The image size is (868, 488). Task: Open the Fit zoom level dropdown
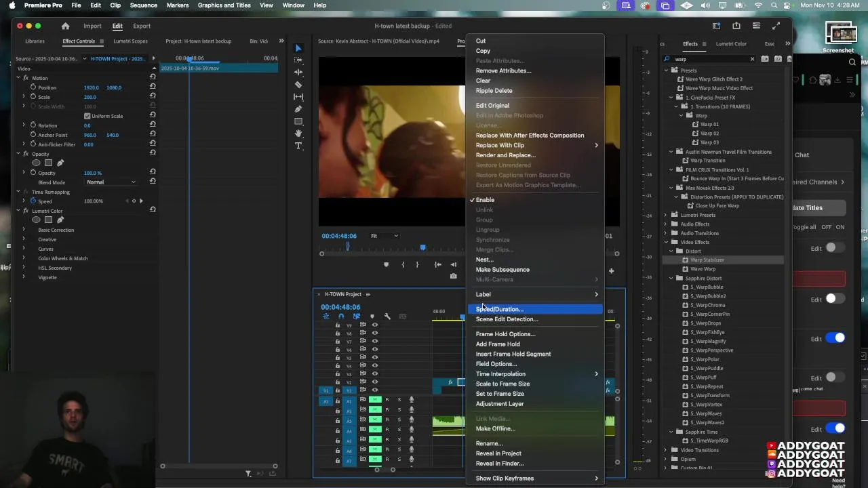pyautogui.click(x=384, y=236)
